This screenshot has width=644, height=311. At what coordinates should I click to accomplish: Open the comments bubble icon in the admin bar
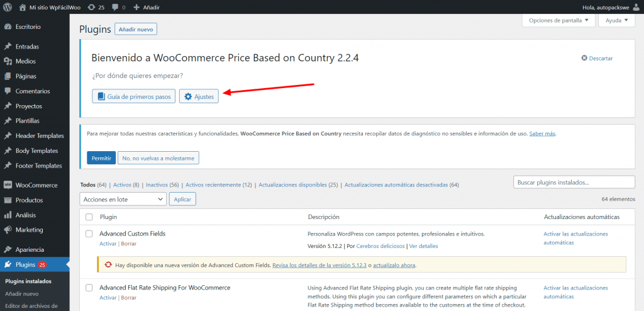pos(114,8)
